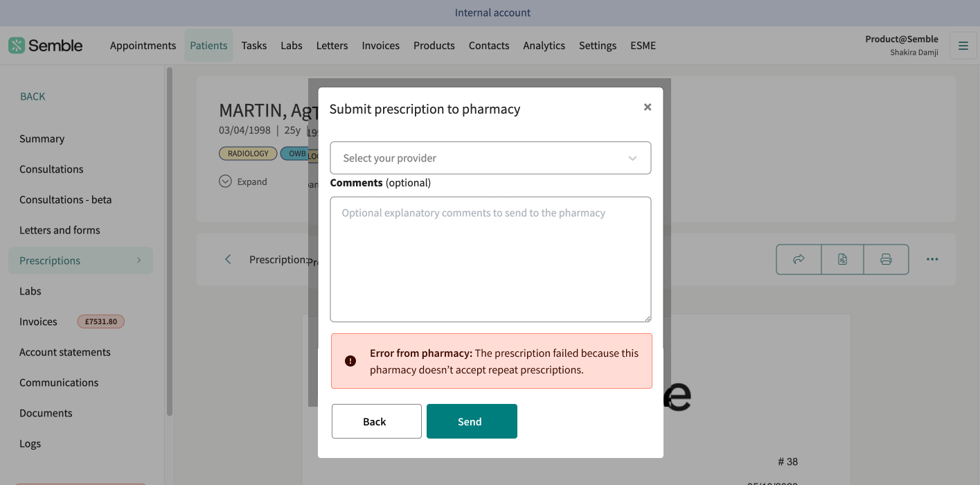Viewport: 980px width, 485px height.
Task: Open the Analytics tab
Action: tap(544, 46)
